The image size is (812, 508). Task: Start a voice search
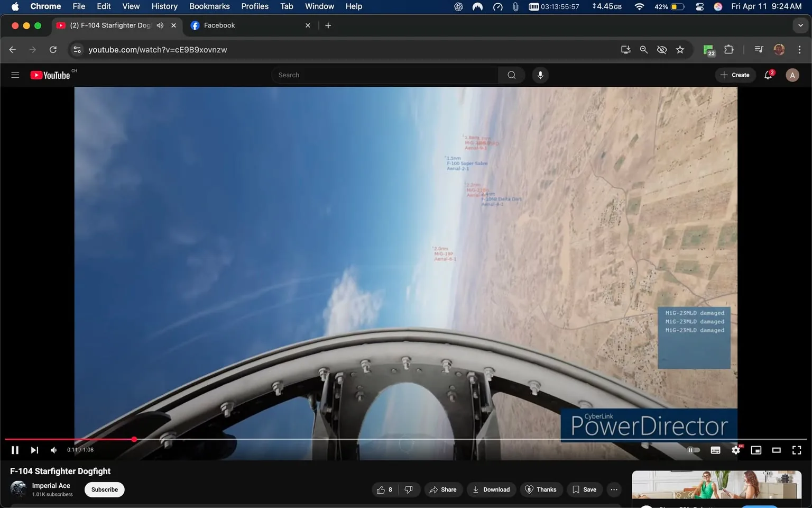tap(540, 75)
